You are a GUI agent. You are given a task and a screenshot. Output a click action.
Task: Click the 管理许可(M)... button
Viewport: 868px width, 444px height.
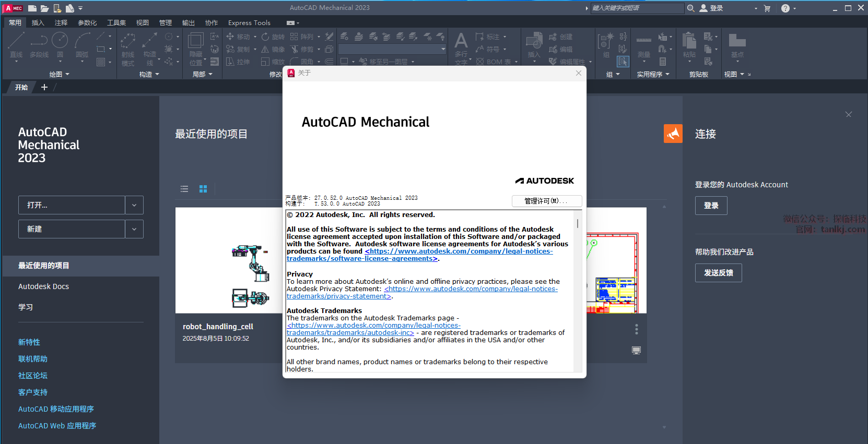546,201
